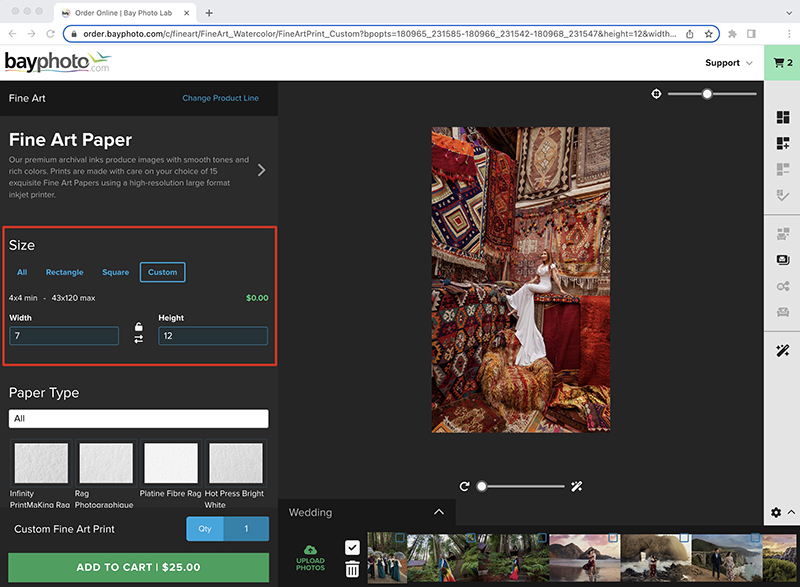Click Add to Cart $25.00 button
Image resolution: width=800 pixels, height=587 pixels.
(x=138, y=567)
